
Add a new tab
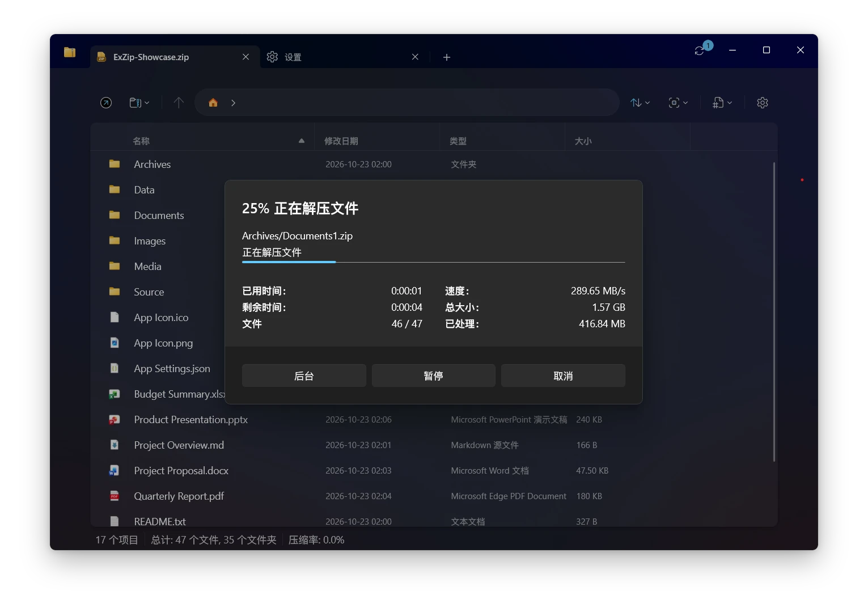point(447,57)
